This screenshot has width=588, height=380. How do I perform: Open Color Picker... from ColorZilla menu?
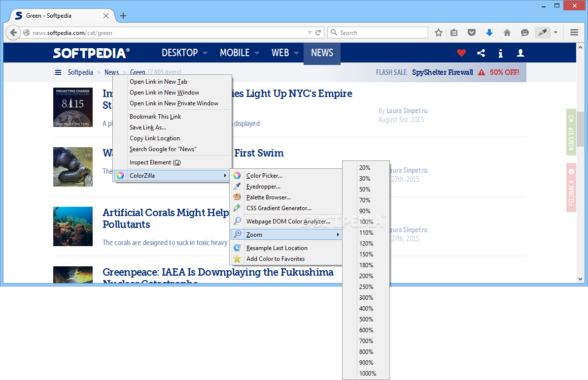point(286,176)
